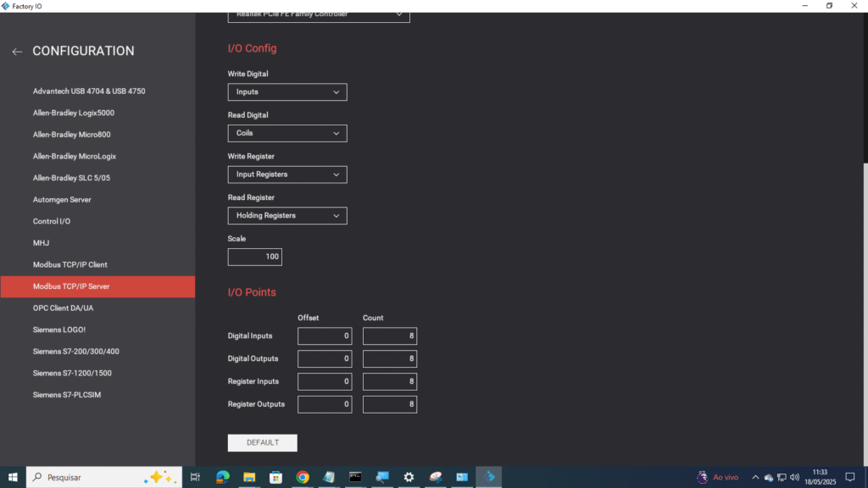Click the back arrow beside CONFIGURATION

(x=17, y=52)
